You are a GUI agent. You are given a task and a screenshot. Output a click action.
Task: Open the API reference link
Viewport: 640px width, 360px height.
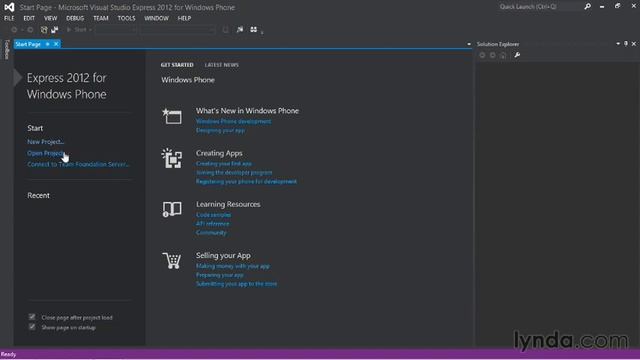click(x=213, y=224)
